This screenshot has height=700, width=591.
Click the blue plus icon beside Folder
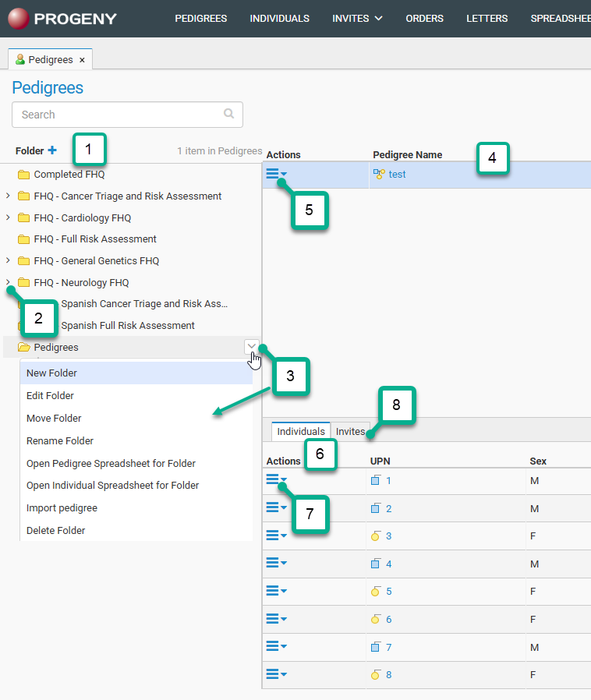[x=52, y=150]
